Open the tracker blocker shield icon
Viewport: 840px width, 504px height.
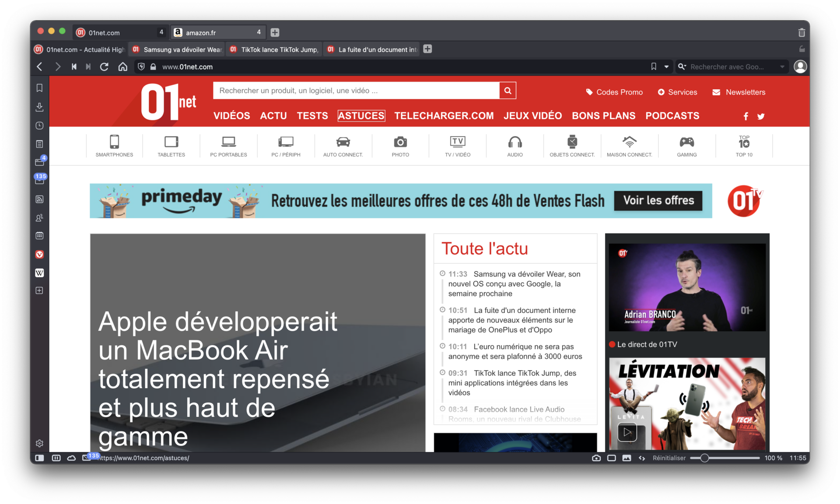point(141,66)
